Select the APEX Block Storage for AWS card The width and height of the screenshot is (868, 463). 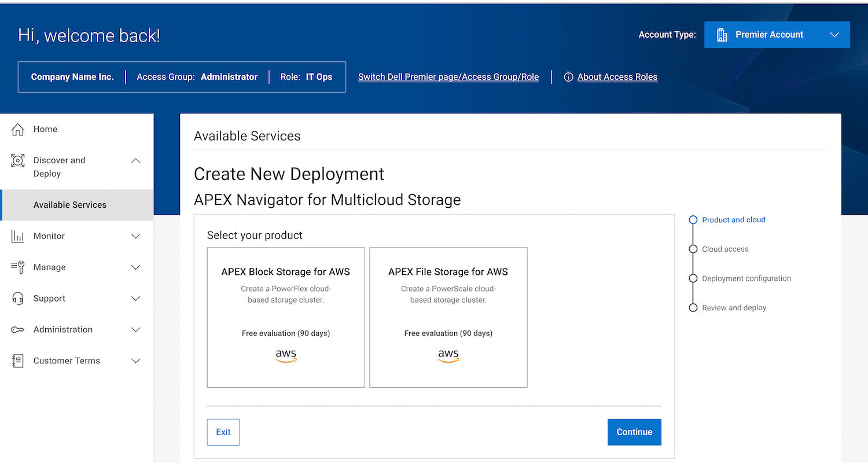tap(286, 318)
